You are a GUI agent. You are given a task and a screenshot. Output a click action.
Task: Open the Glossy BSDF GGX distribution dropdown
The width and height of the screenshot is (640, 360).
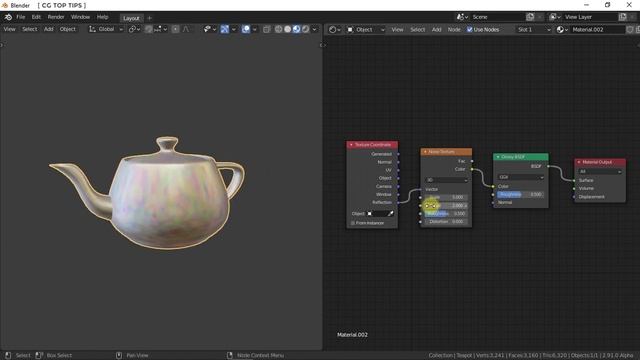coord(521,177)
